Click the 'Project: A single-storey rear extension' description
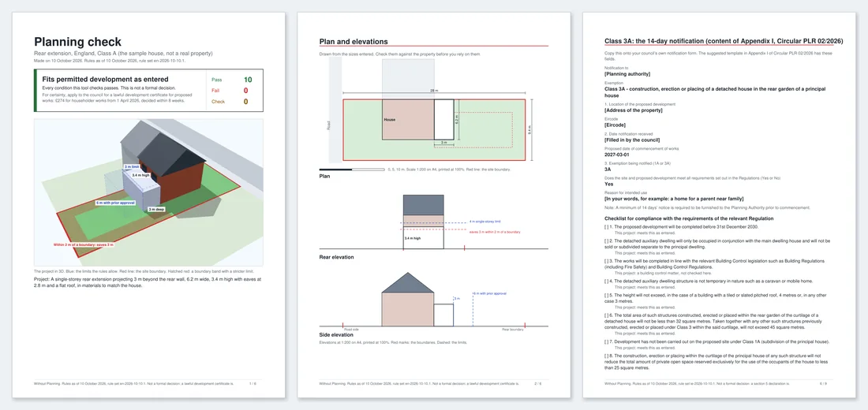 coord(148,282)
